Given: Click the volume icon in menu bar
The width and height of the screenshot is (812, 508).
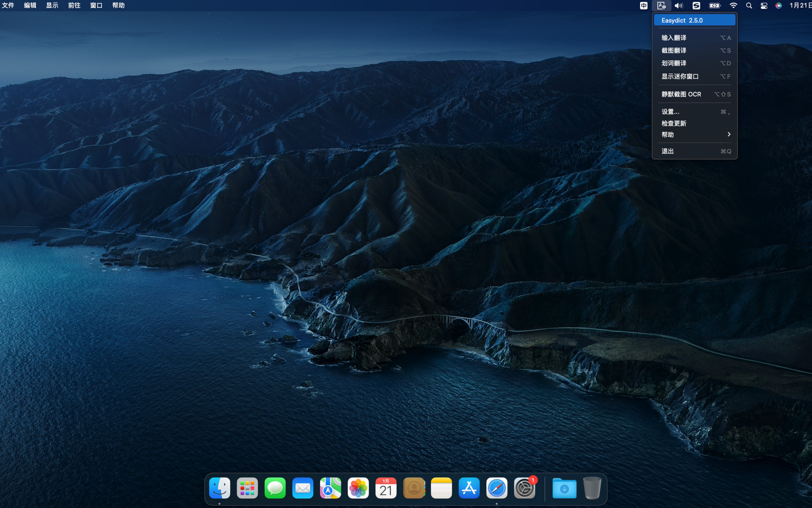Looking at the screenshot, I should 679,6.
